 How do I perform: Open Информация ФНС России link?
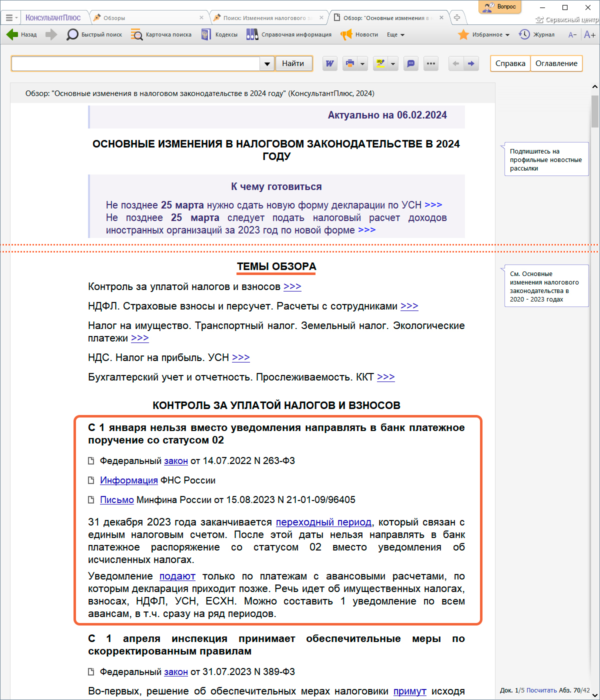point(129,480)
